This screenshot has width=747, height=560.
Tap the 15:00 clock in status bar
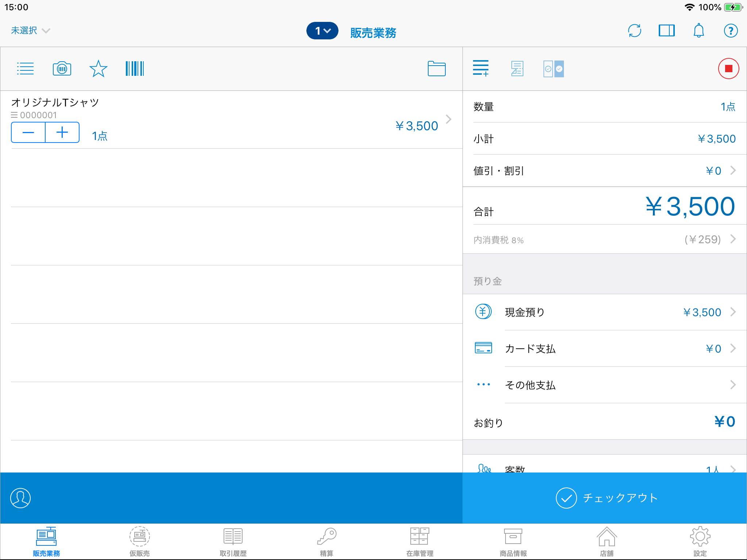16,7
